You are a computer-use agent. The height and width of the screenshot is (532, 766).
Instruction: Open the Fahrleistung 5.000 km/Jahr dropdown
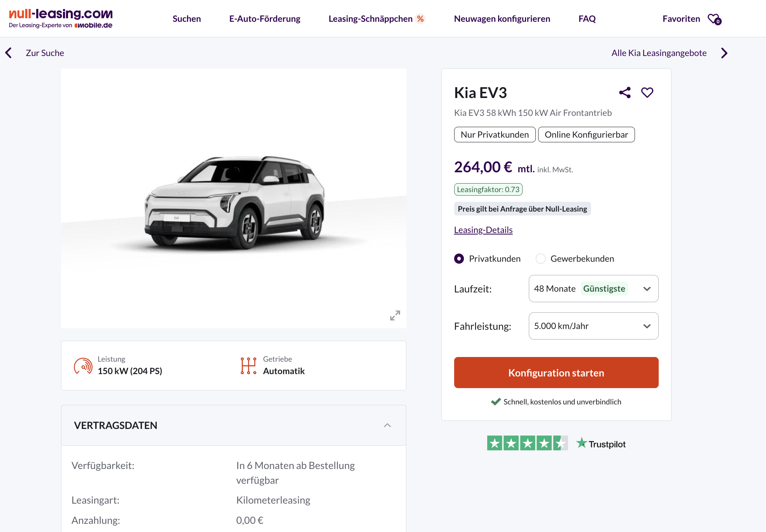[593, 326]
